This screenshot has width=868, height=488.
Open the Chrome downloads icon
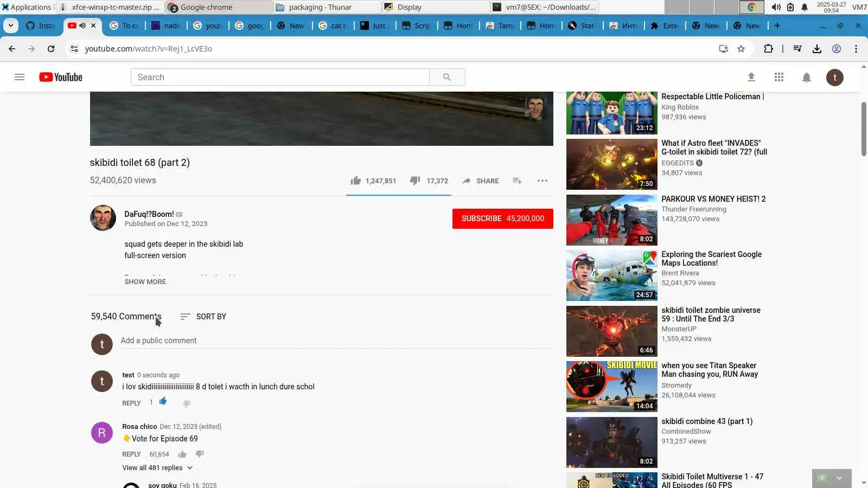pos(817,49)
